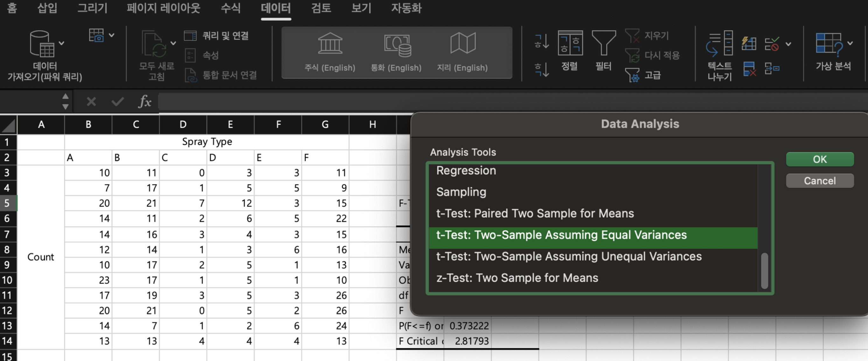The width and height of the screenshot is (868, 361).
Task: Click the sort ascending icon
Action: 541,41
